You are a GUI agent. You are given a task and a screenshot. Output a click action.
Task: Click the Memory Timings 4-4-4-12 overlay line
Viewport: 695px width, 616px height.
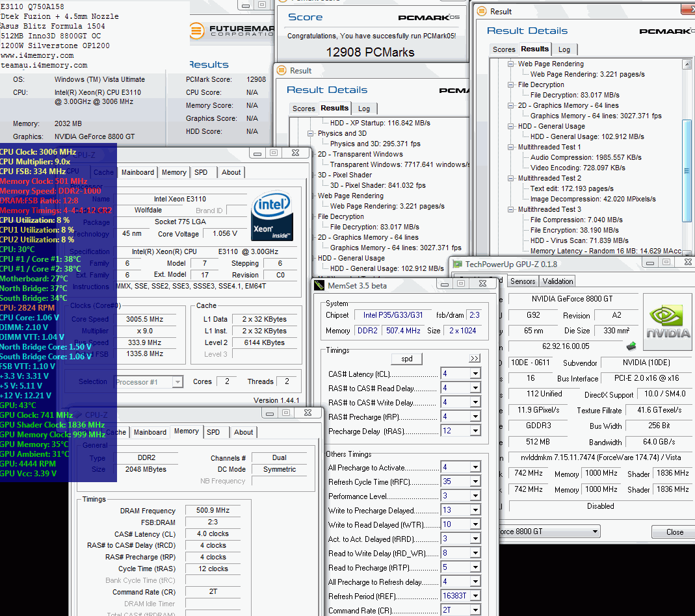[x=56, y=211]
